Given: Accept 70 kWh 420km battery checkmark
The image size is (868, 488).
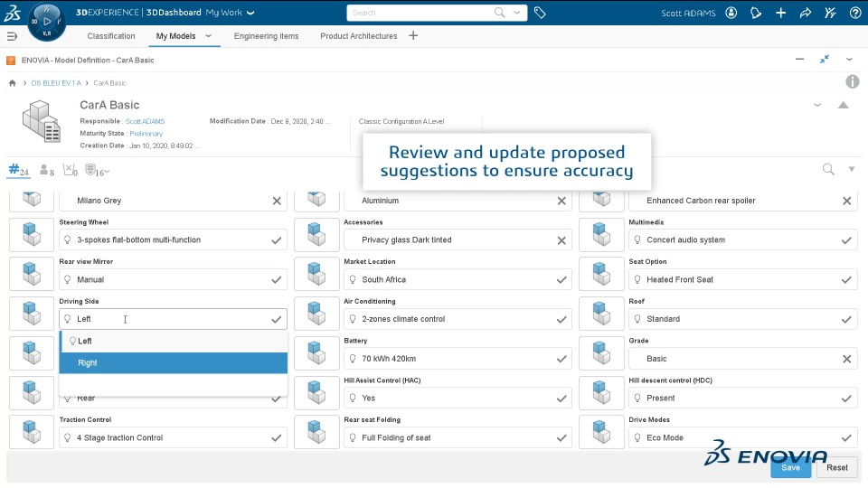Looking at the screenshot, I should (x=561, y=359).
